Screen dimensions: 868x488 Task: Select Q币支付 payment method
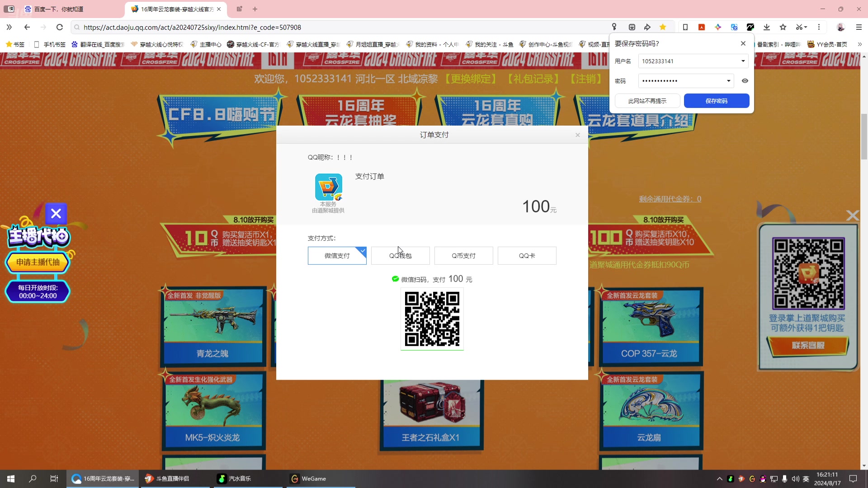click(464, 256)
